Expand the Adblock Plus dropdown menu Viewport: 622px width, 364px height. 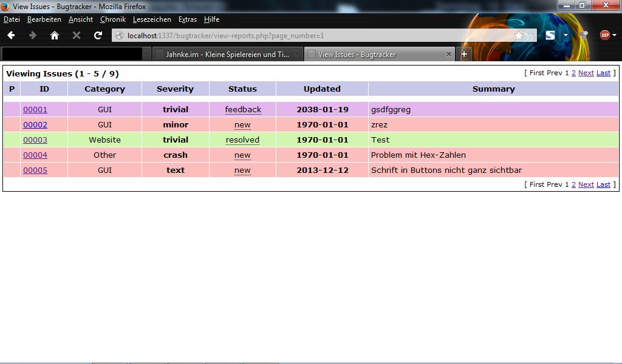(x=614, y=35)
